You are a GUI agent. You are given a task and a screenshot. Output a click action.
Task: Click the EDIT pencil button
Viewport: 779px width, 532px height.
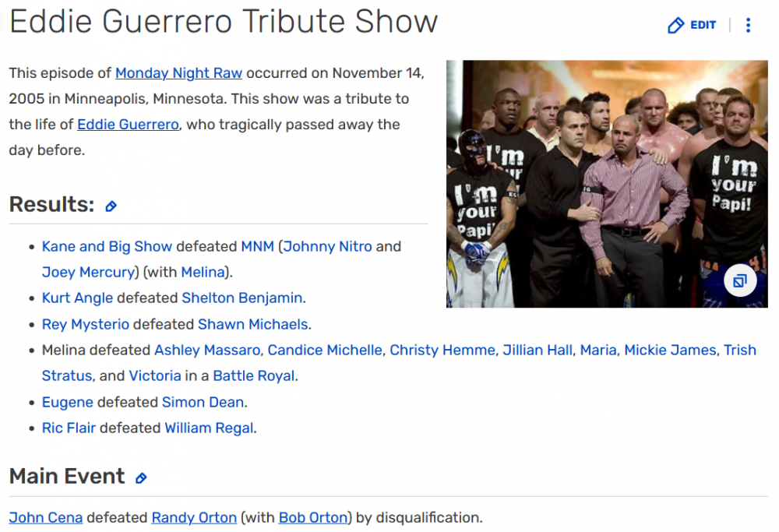coord(692,25)
